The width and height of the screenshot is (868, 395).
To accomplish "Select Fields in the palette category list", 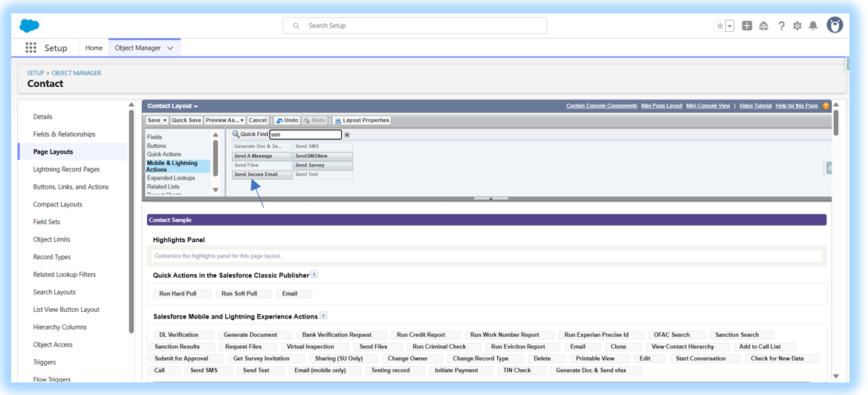I will coord(155,137).
